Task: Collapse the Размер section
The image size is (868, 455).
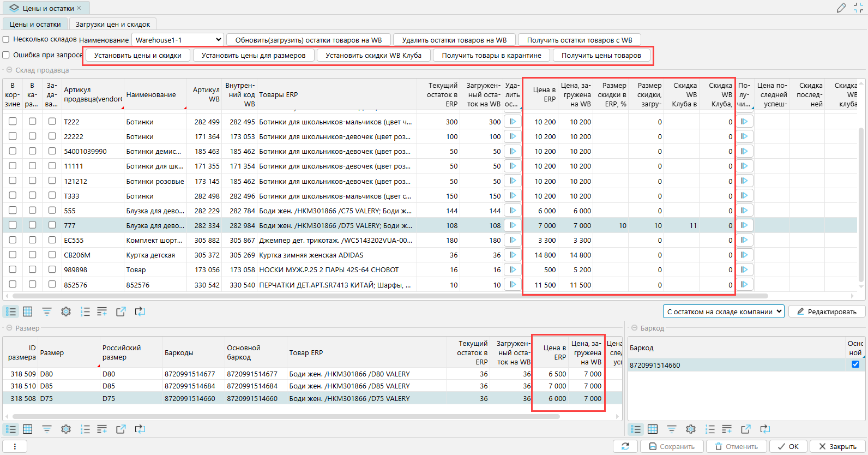Action: 9,328
